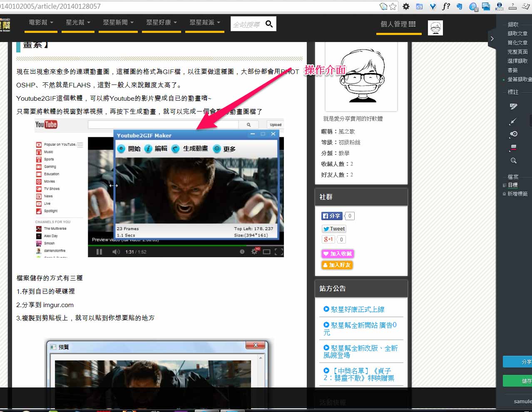532x412 pixels.
Task: Close the 預覽 preview window
Action: 256,345
